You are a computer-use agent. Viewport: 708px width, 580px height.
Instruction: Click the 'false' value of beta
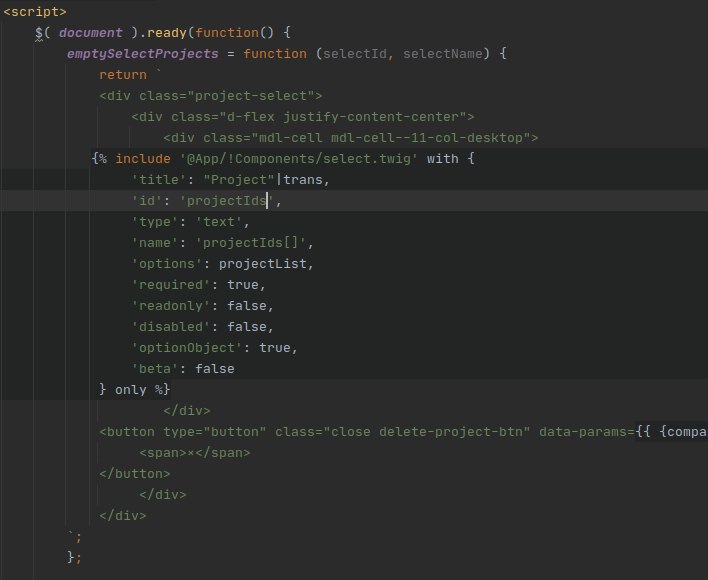214,369
